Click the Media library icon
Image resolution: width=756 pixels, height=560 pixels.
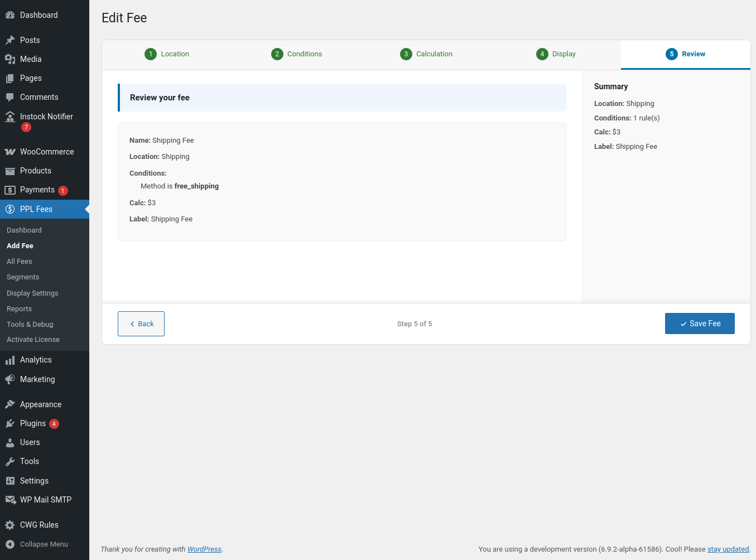pos(10,59)
